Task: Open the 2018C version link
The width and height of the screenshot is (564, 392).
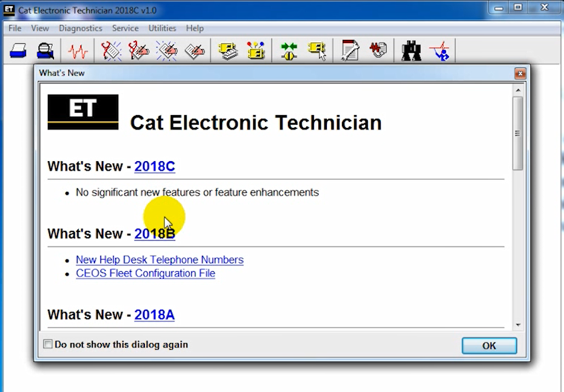Action: point(155,167)
